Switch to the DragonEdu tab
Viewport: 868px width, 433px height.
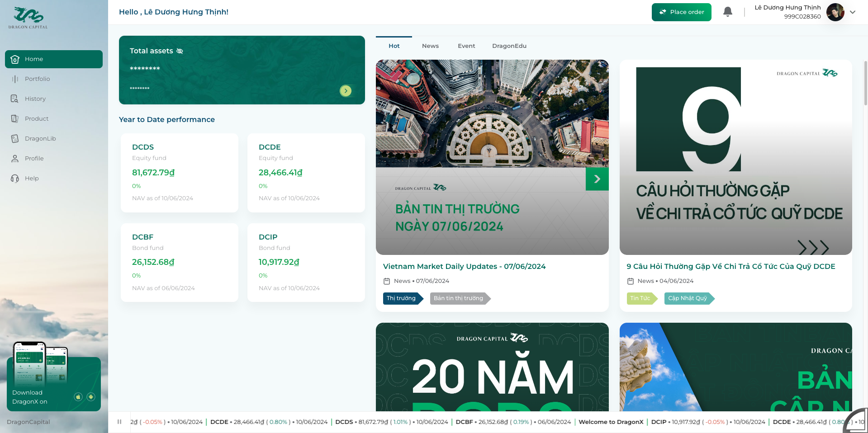pos(509,46)
